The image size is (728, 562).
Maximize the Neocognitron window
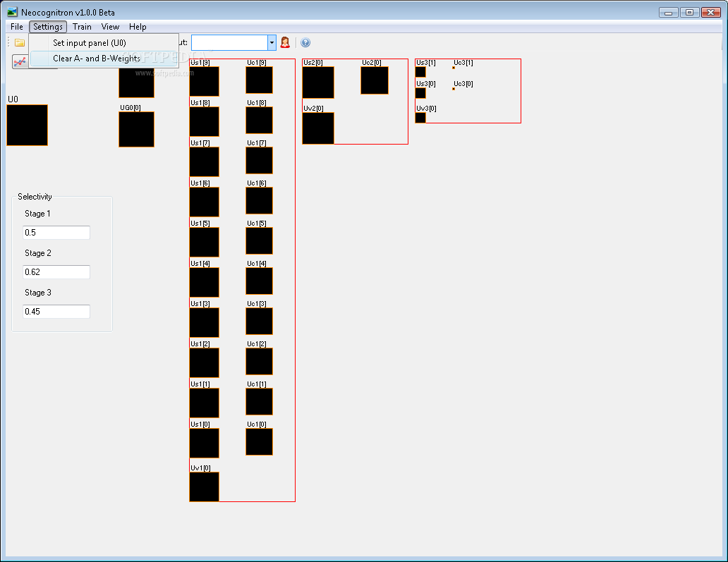[x=689, y=13]
